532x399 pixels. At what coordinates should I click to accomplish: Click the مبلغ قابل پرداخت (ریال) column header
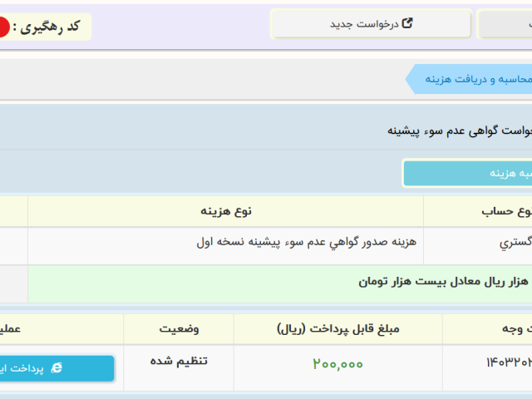pos(338,328)
